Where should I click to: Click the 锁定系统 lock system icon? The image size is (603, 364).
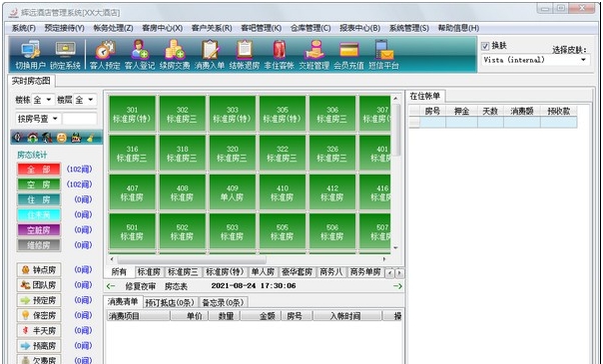(65, 55)
